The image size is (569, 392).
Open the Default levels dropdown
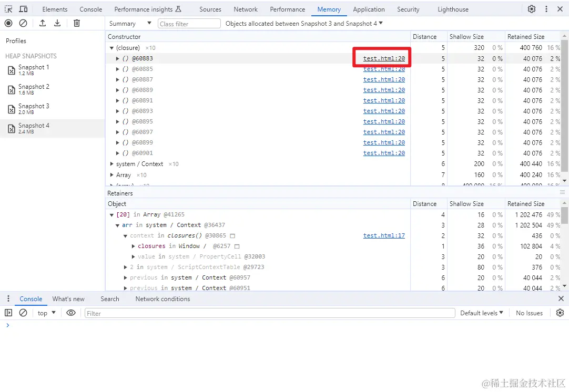(x=482, y=313)
